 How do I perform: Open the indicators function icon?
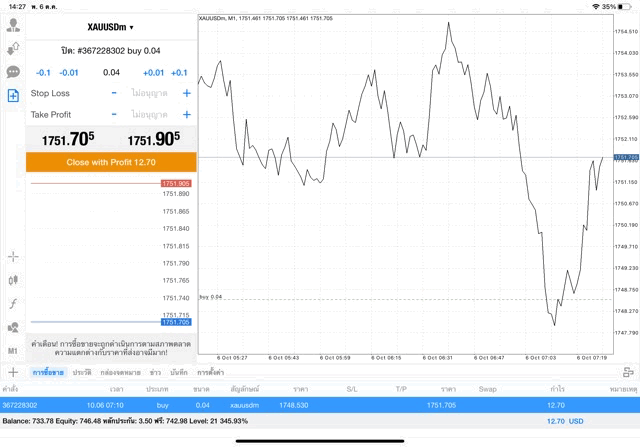click(13, 303)
